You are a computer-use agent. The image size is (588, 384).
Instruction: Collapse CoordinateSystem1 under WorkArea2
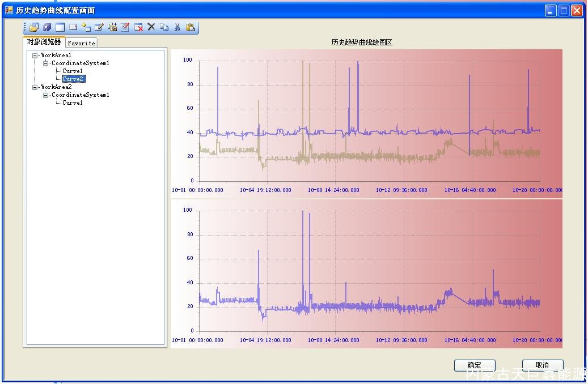click(46, 95)
